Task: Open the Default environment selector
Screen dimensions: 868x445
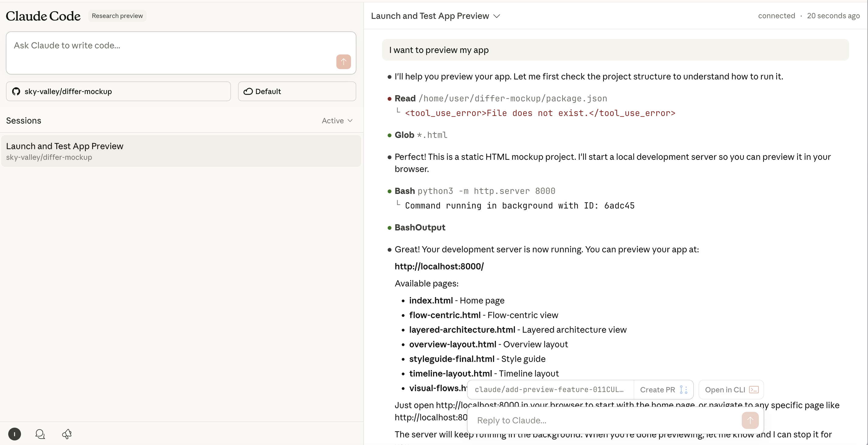Action: point(297,91)
